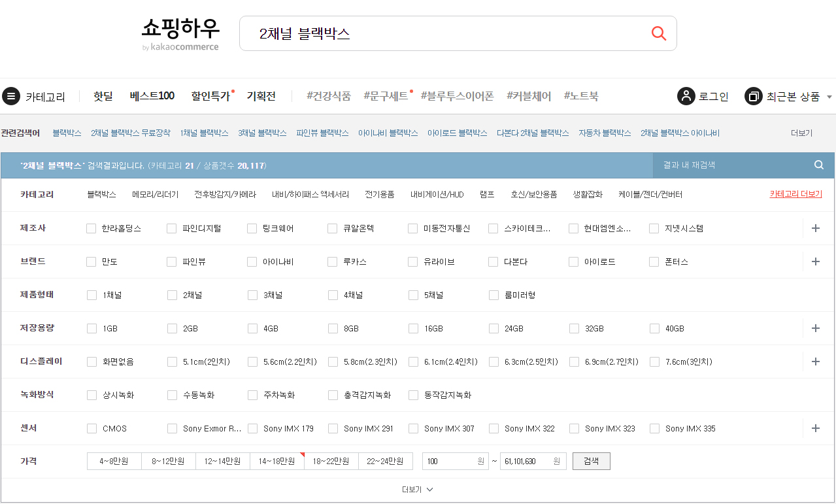Check the 한라홀딩스 manufacturer checkbox
836x504 pixels.
[92, 228]
